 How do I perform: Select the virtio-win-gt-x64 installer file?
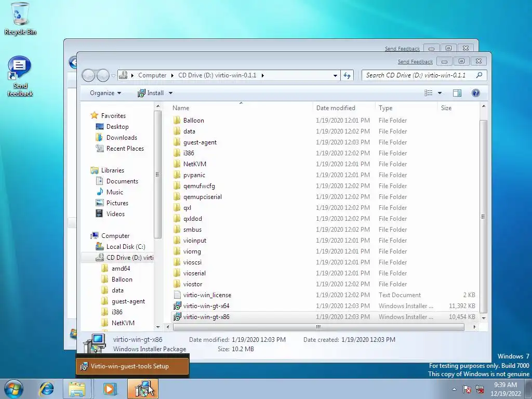tap(206, 305)
